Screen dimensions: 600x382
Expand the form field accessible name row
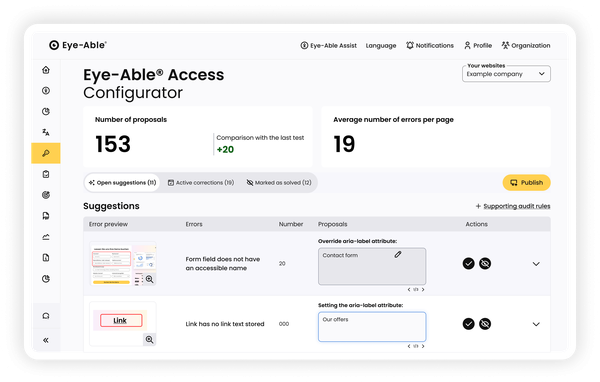[536, 264]
